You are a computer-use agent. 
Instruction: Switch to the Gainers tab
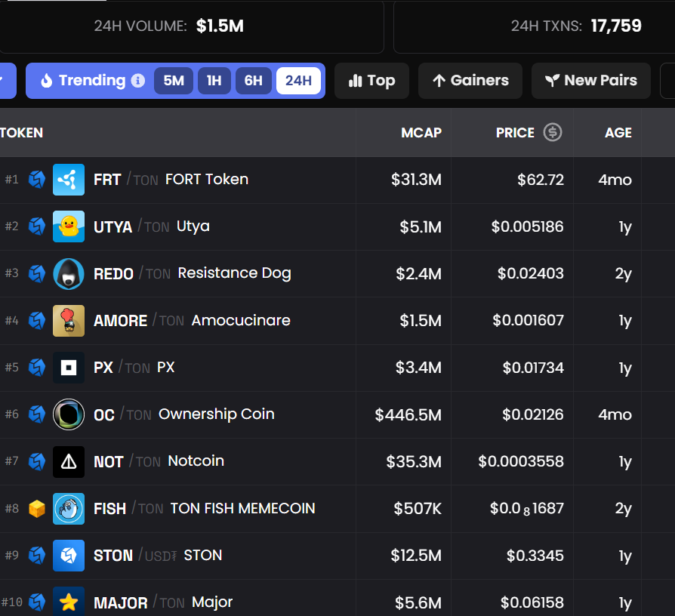470,81
